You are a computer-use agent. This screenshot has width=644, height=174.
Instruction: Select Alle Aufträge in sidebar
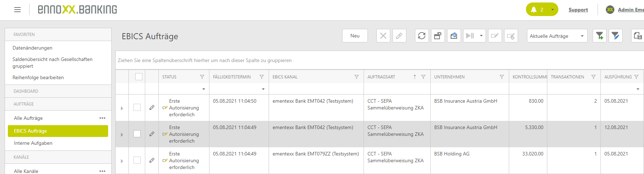(x=28, y=118)
